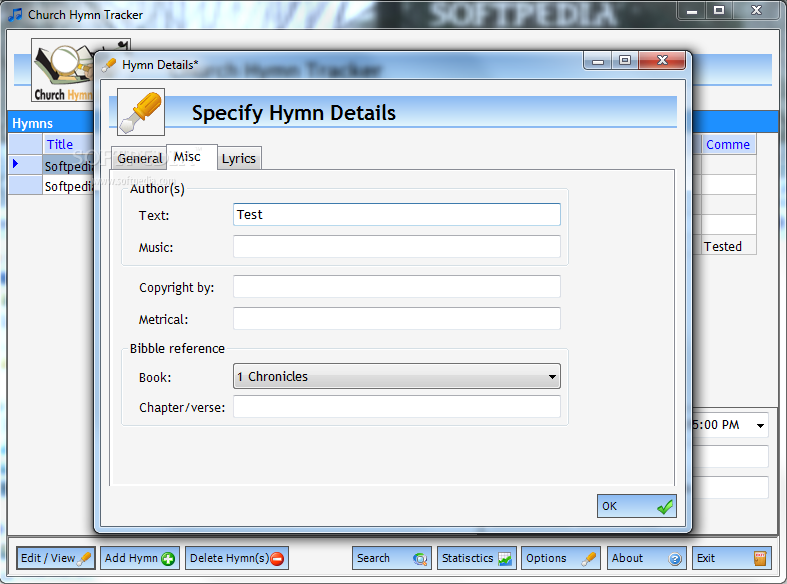Select the first Softpedia hymn row
787x584 pixels.
(69, 166)
